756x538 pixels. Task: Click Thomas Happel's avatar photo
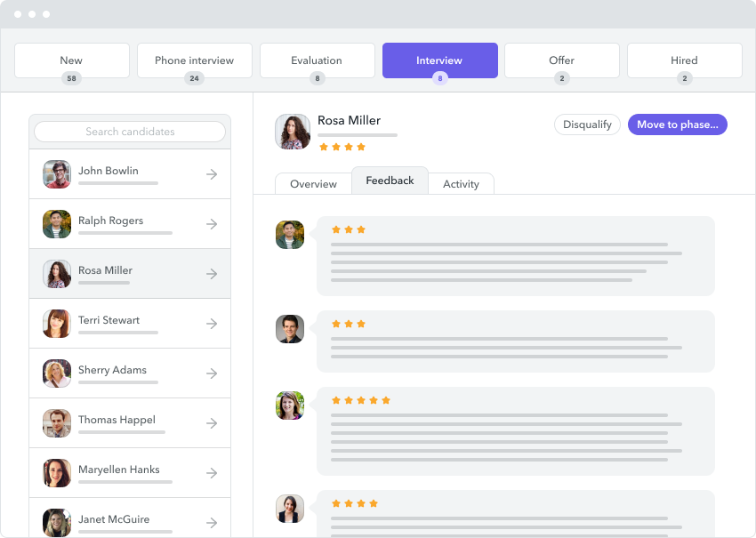tap(57, 422)
